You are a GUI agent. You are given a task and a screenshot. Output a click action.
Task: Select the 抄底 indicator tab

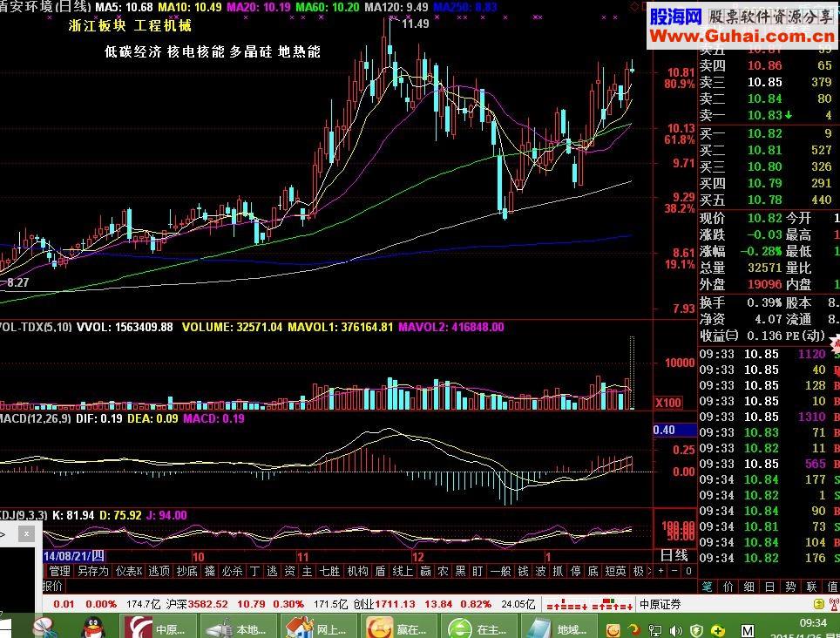pyautogui.click(x=187, y=571)
